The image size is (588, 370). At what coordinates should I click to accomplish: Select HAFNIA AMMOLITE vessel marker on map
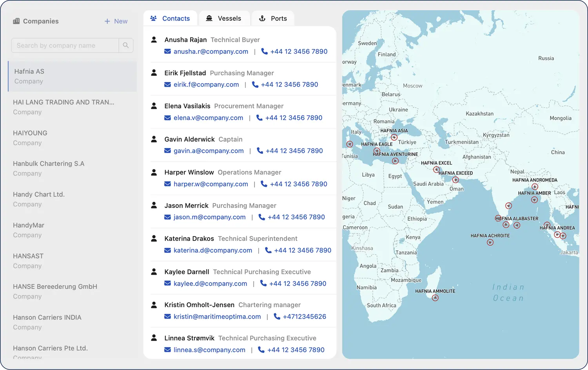(435, 298)
